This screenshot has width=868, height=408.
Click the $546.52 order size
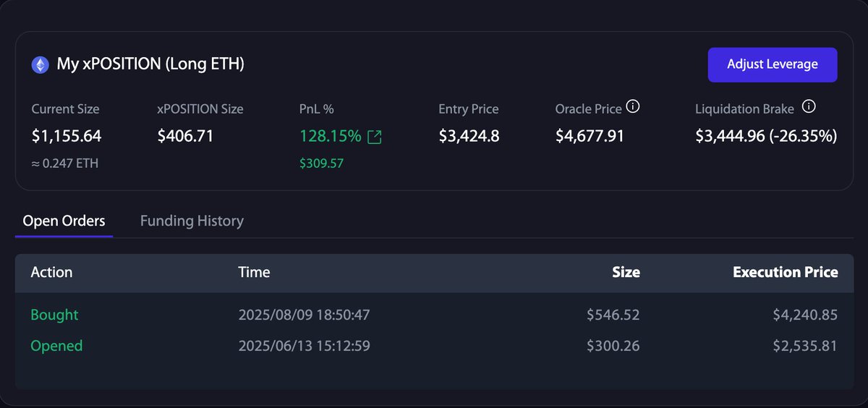(613, 315)
